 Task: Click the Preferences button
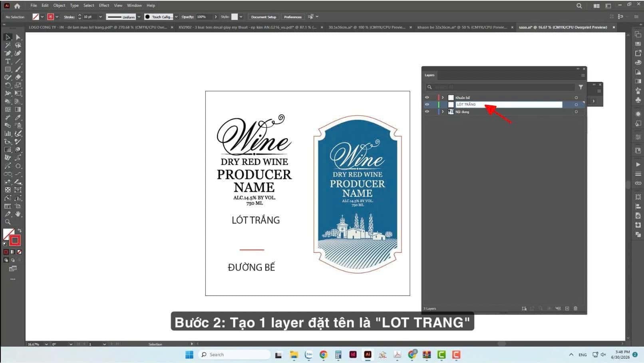[293, 17]
